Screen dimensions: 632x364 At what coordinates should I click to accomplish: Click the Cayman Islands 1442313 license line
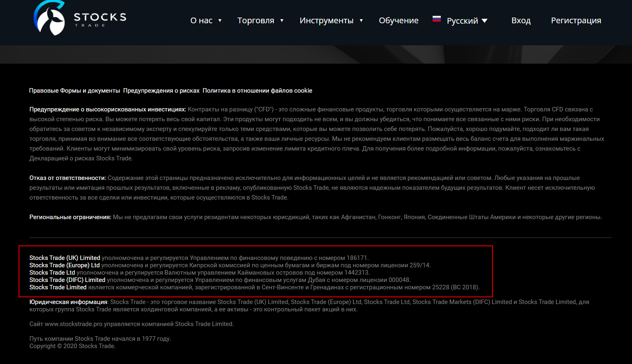click(199, 273)
